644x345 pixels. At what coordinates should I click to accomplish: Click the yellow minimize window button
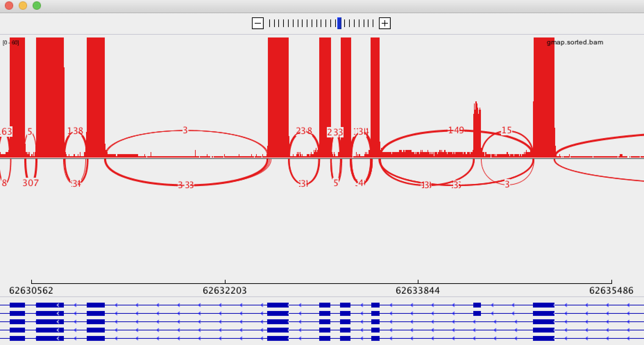pyautogui.click(x=23, y=6)
